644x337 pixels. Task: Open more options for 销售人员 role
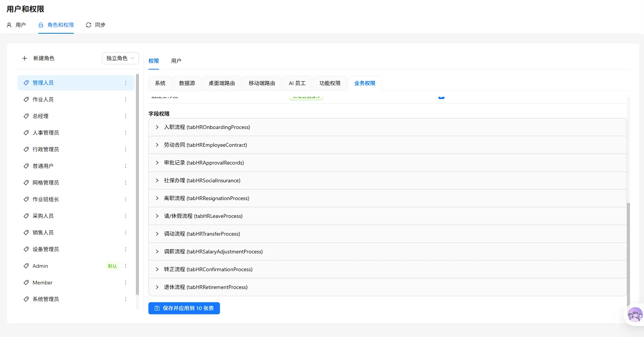(x=126, y=233)
